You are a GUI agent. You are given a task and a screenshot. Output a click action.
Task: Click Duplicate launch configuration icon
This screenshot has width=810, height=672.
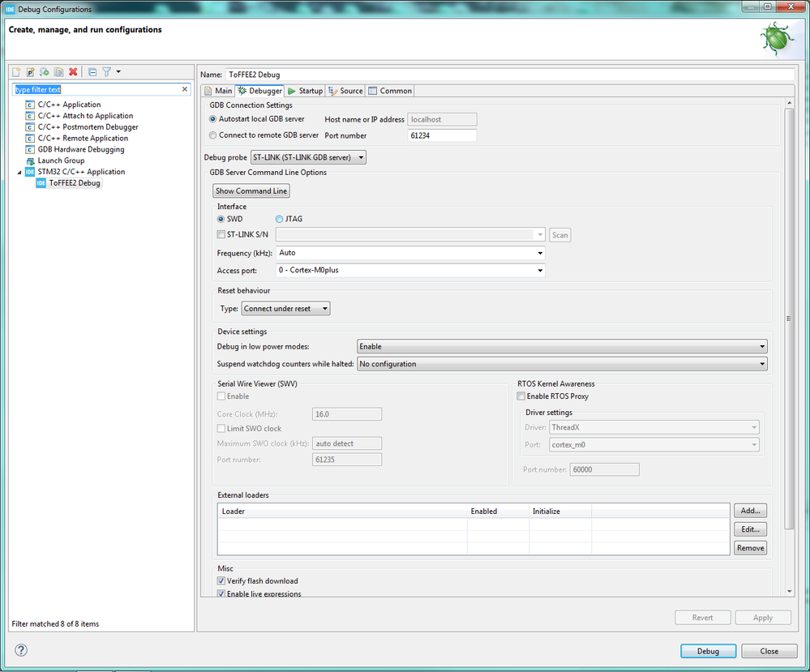click(59, 72)
